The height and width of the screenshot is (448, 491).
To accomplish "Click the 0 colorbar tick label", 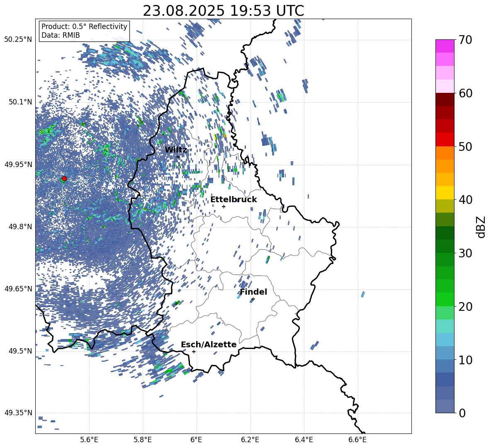I will click(x=462, y=413).
